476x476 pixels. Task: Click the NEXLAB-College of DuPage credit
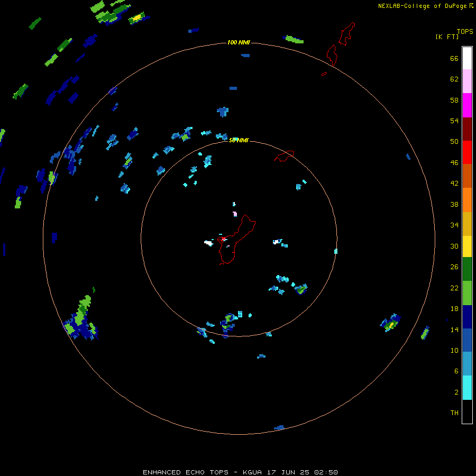click(x=425, y=6)
